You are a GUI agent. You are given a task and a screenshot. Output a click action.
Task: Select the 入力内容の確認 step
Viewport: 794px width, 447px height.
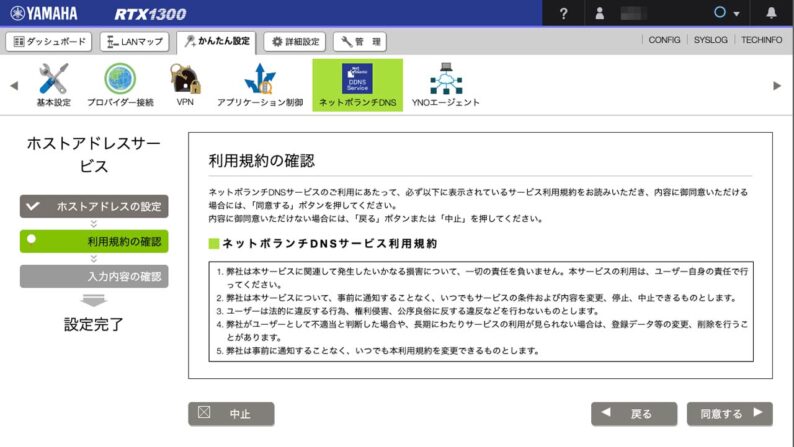pyautogui.click(x=94, y=276)
